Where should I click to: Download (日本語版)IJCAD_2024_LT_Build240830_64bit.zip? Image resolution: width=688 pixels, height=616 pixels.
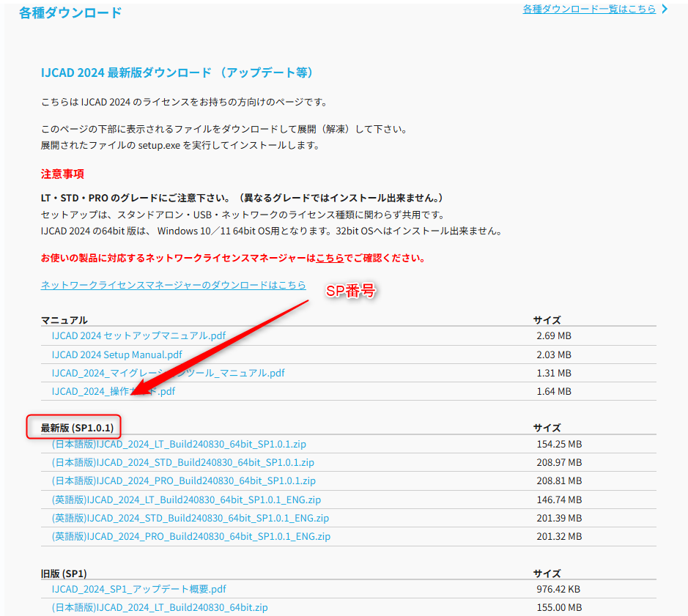coord(160,608)
